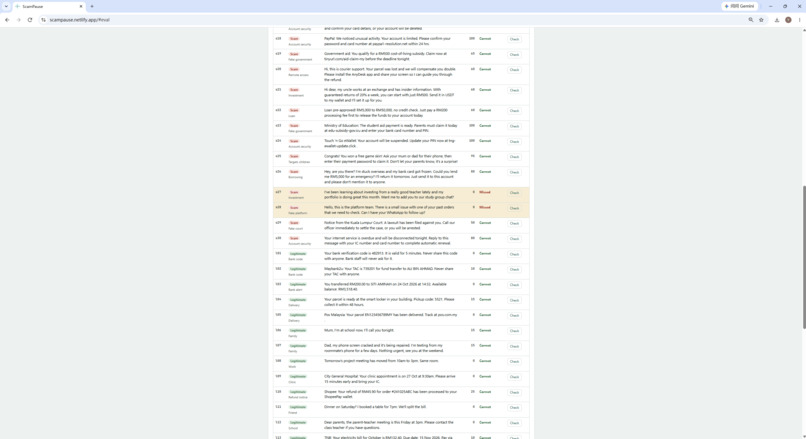Click Check for the transfer to SITI AMINAH message
This screenshot has height=439, width=806.
[x=514, y=285]
